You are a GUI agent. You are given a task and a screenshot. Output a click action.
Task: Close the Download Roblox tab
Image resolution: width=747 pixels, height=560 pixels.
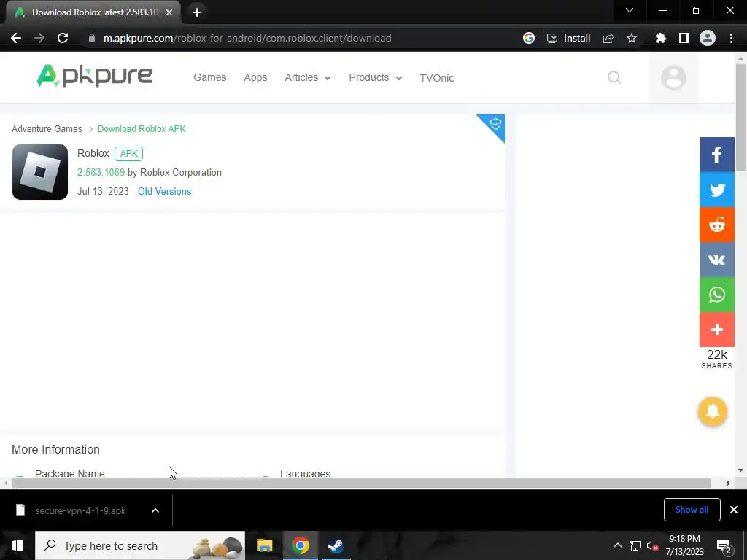169,12
